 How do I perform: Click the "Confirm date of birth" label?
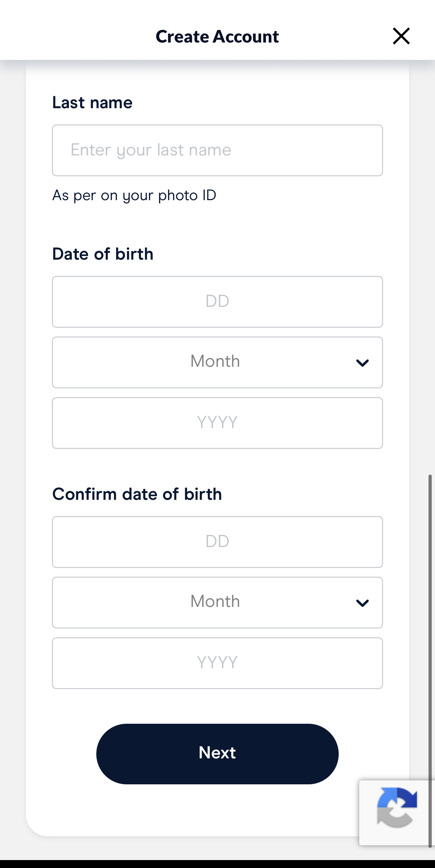click(137, 494)
